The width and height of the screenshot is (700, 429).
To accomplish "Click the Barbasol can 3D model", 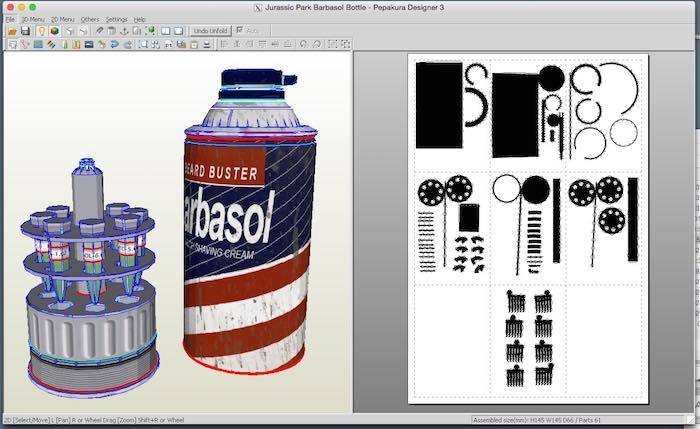I will coord(250,223).
